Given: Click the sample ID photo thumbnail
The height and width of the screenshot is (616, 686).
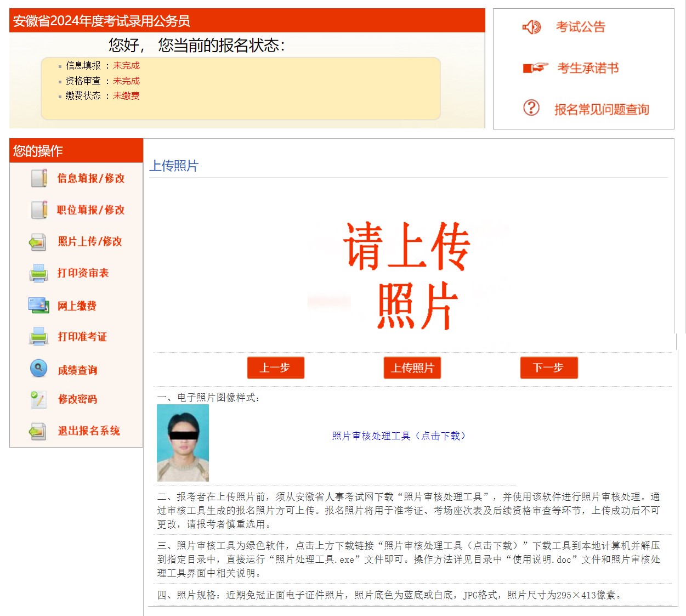Looking at the screenshot, I should coord(183,443).
